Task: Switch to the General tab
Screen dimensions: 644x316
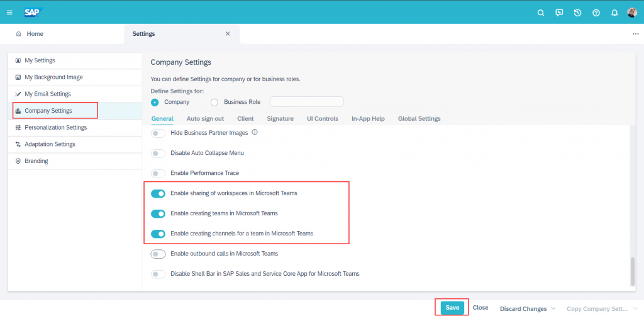Action: pos(162,119)
